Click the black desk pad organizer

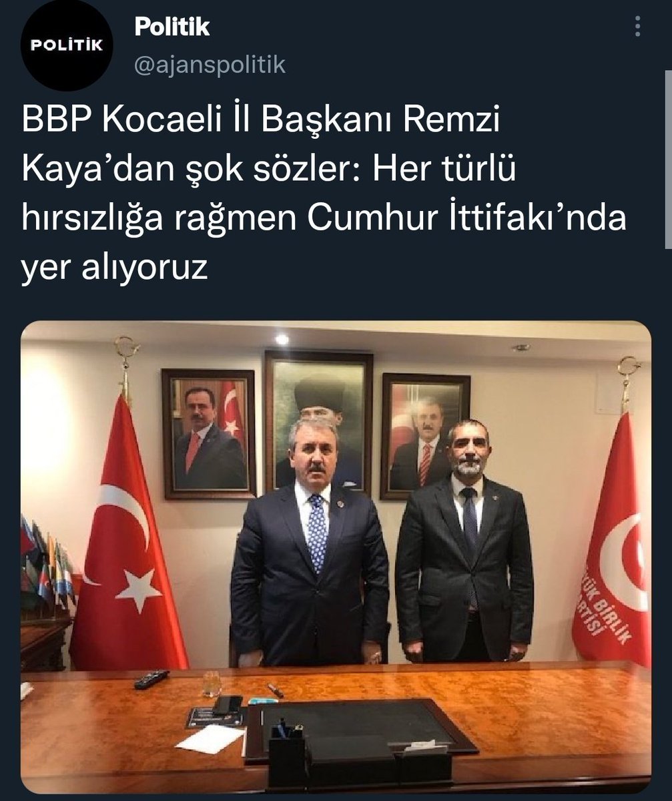click(x=358, y=731)
